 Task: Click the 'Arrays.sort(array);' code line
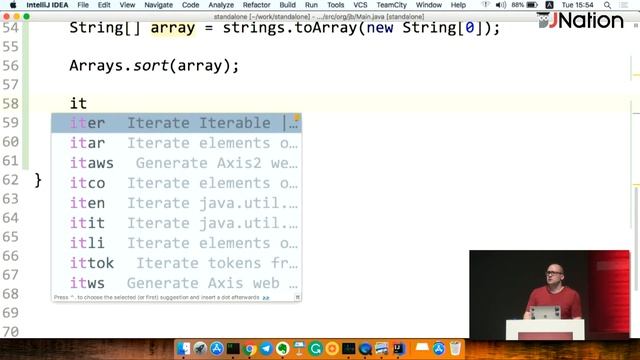pyautogui.click(x=154, y=65)
